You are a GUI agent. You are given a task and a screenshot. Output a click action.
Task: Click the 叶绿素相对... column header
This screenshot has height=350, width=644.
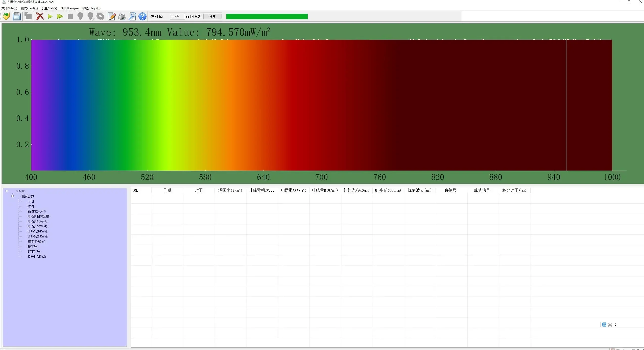pyautogui.click(x=262, y=191)
